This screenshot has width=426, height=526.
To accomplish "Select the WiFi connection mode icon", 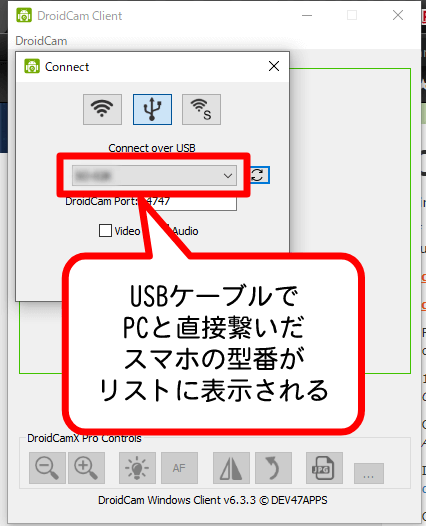I will 102,109.
